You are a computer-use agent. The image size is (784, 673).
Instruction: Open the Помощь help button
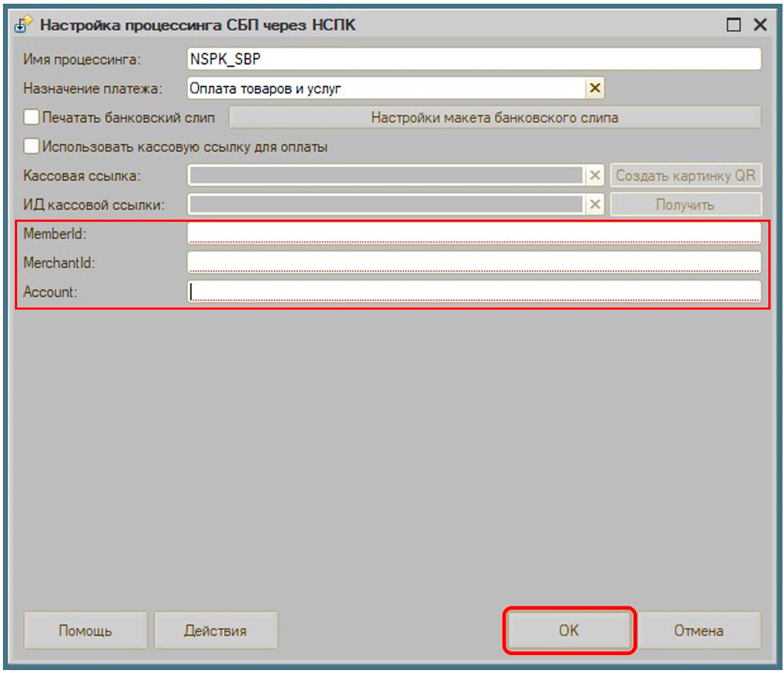click(85, 630)
